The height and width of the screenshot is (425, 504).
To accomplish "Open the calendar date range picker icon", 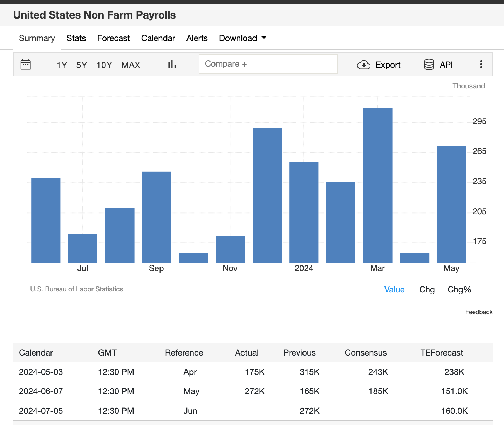I will pos(26,65).
